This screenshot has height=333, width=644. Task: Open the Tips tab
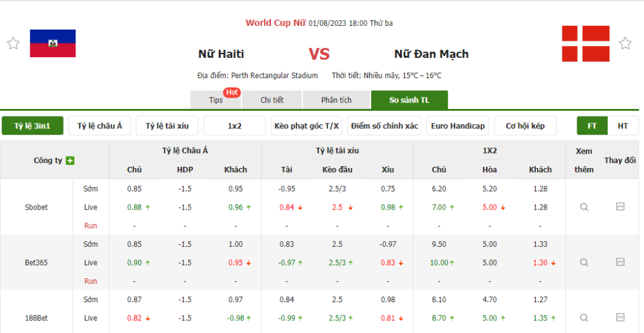click(216, 100)
